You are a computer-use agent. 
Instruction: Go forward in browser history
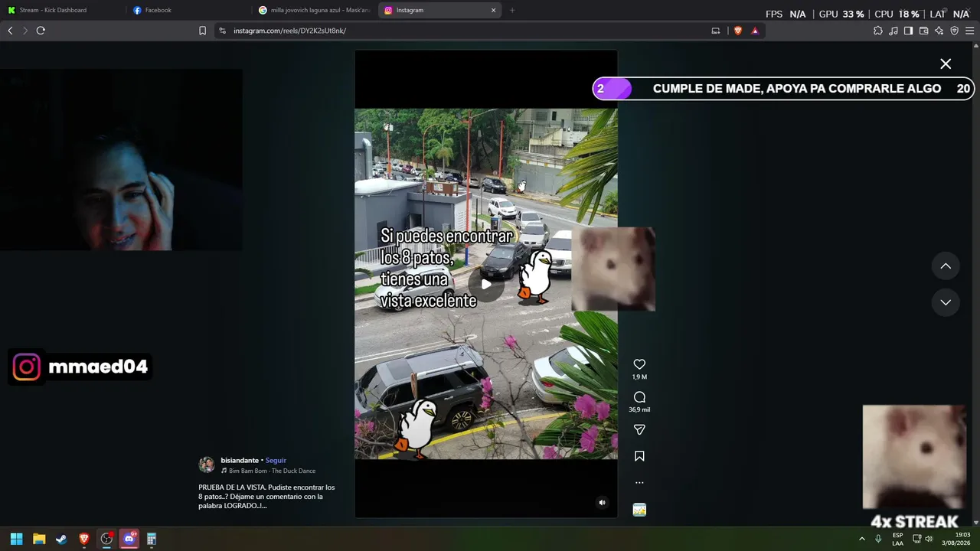(25, 31)
